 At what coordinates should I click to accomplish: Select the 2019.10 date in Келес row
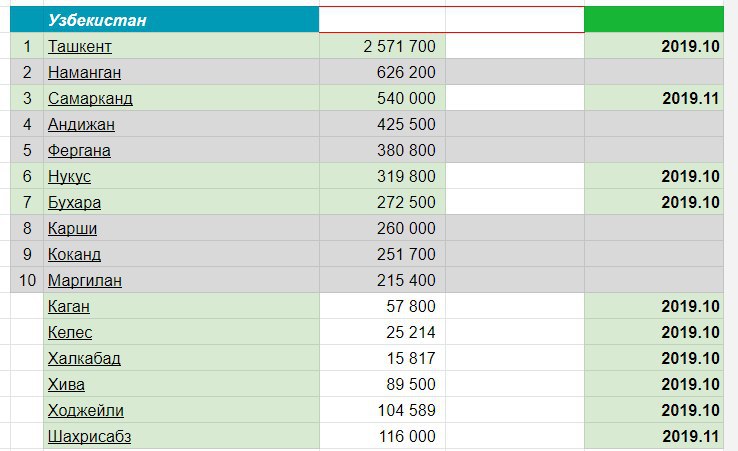click(654, 332)
